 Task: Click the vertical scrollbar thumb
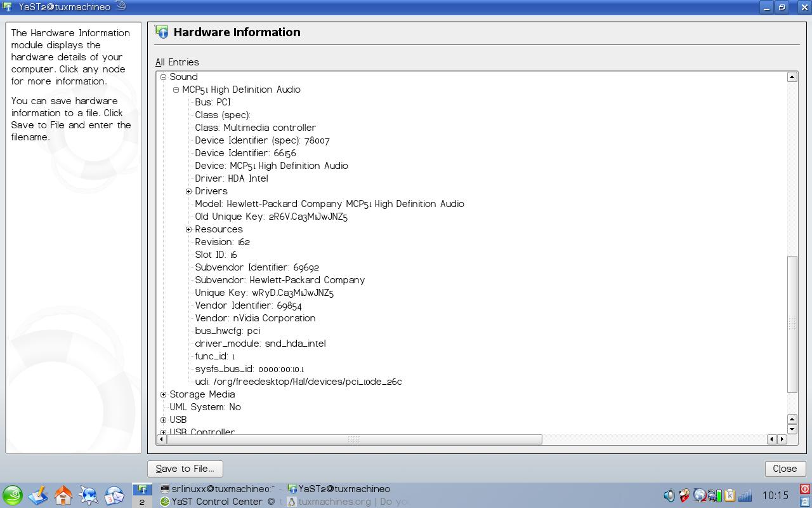pos(792,324)
